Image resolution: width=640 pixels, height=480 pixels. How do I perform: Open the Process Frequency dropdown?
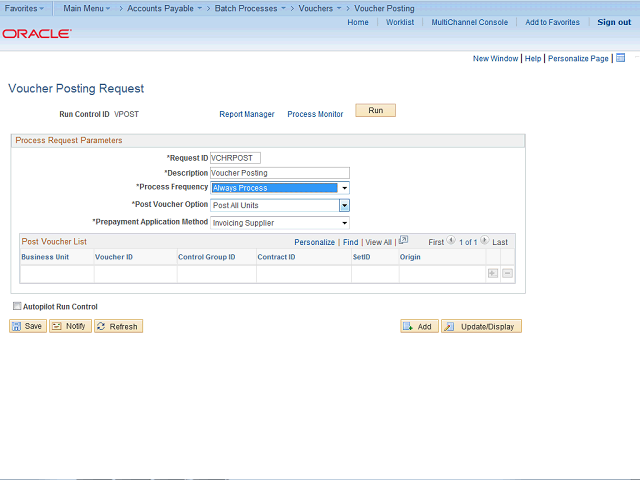(x=280, y=188)
